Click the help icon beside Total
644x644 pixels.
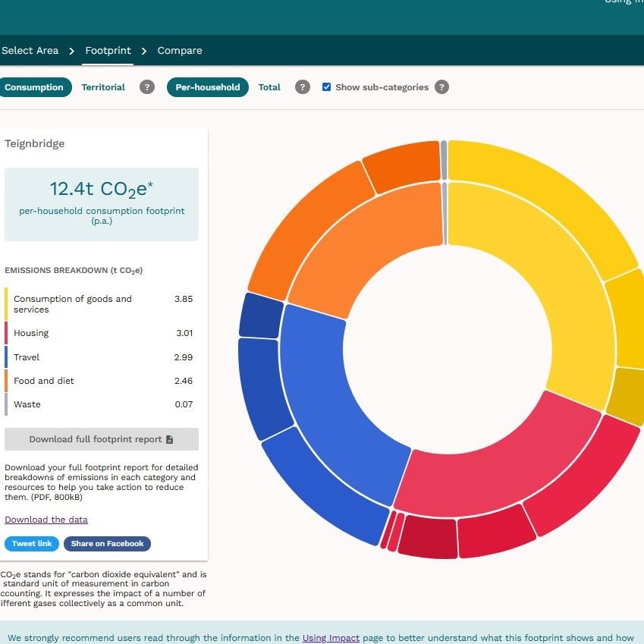pos(303,87)
